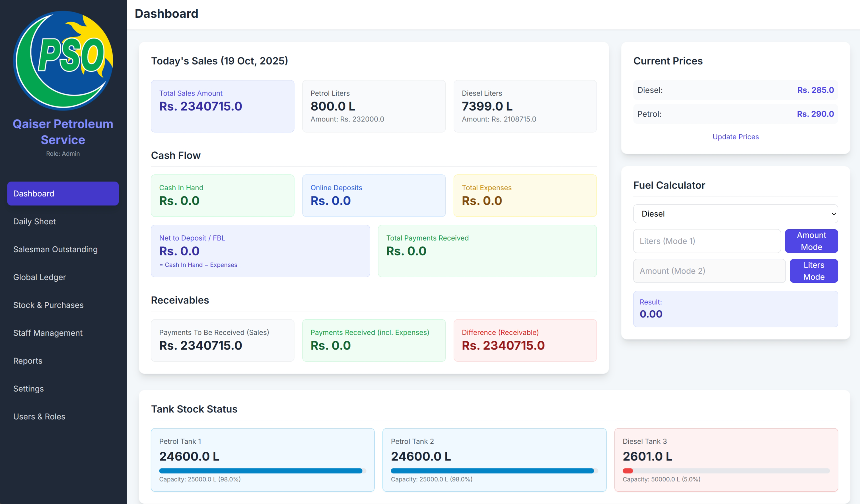Image resolution: width=860 pixels, height=504 pixels.
Task: Open Users & Roles page
Action: 39,416
